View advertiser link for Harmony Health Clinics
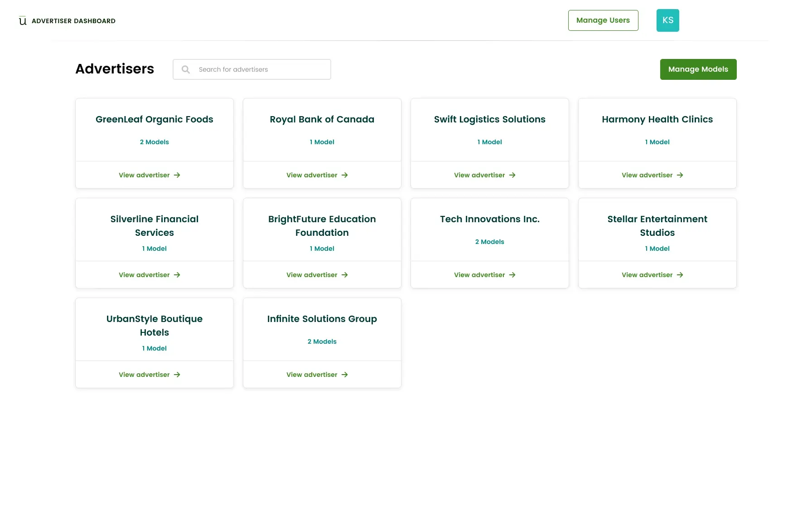812x512 pixels. pyautogui.click(x=652, y=175)
